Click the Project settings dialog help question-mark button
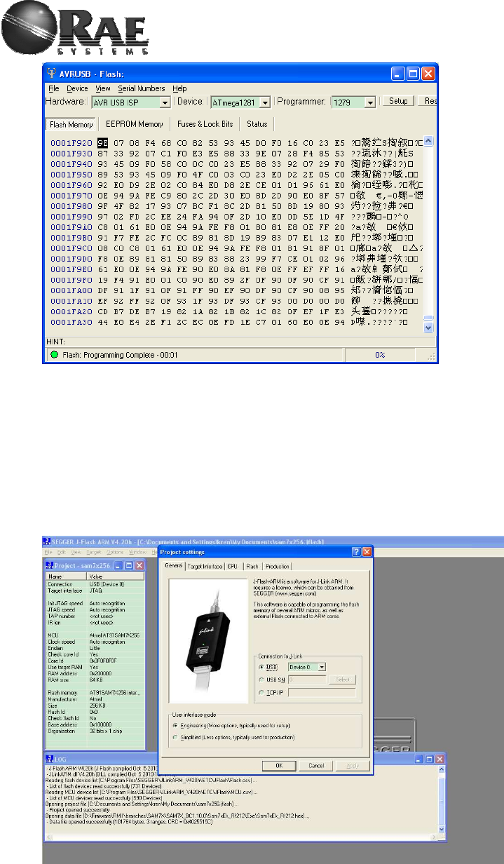Viewport: 504px width, 864px height. coord(356,552)
